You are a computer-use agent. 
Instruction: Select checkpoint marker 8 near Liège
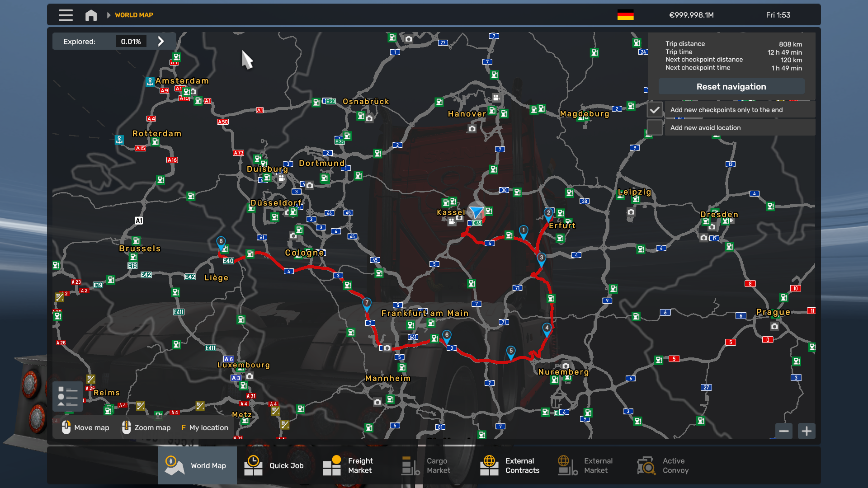(221, 242)
